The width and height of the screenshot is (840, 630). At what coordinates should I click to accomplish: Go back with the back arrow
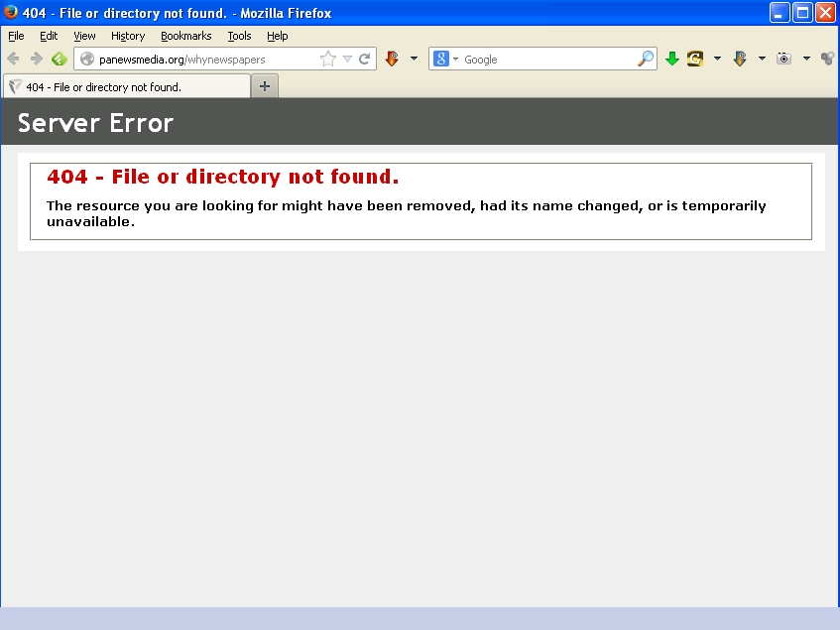(x=14, y=59)
